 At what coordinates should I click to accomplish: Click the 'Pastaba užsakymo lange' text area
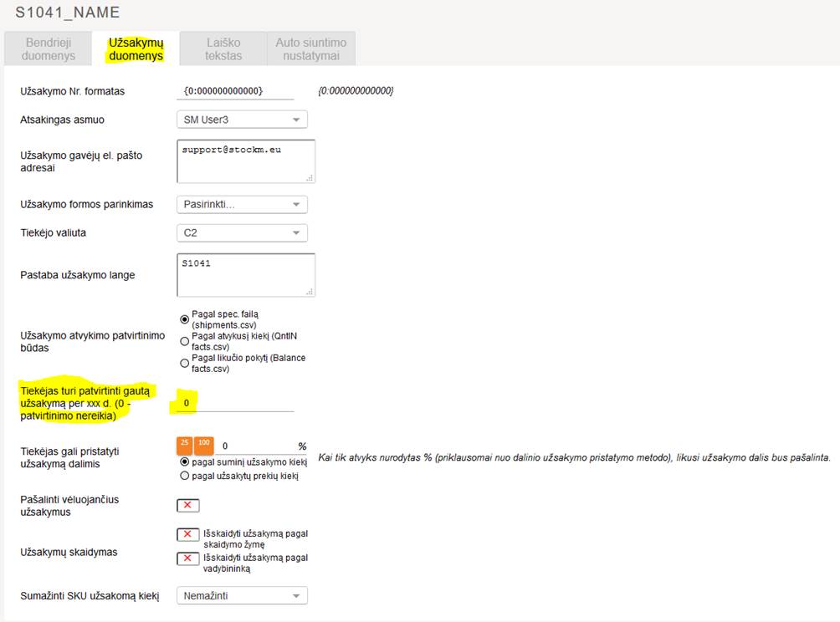pos(246,275)
